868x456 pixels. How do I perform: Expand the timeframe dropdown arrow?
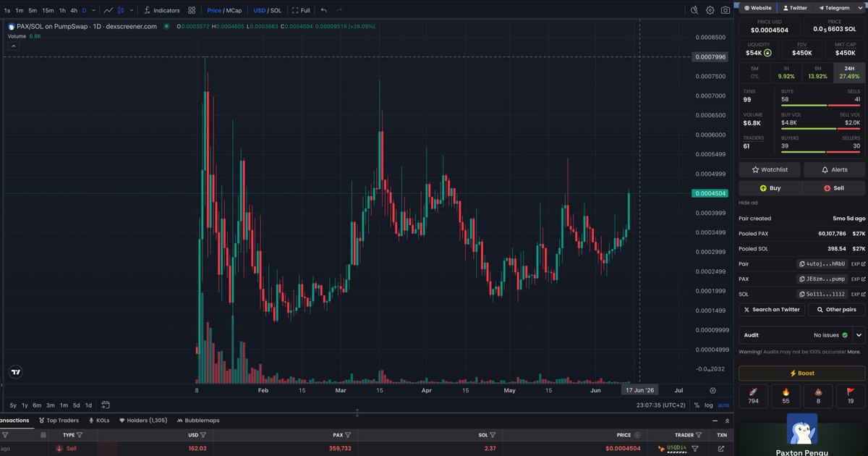coord(93,10)
